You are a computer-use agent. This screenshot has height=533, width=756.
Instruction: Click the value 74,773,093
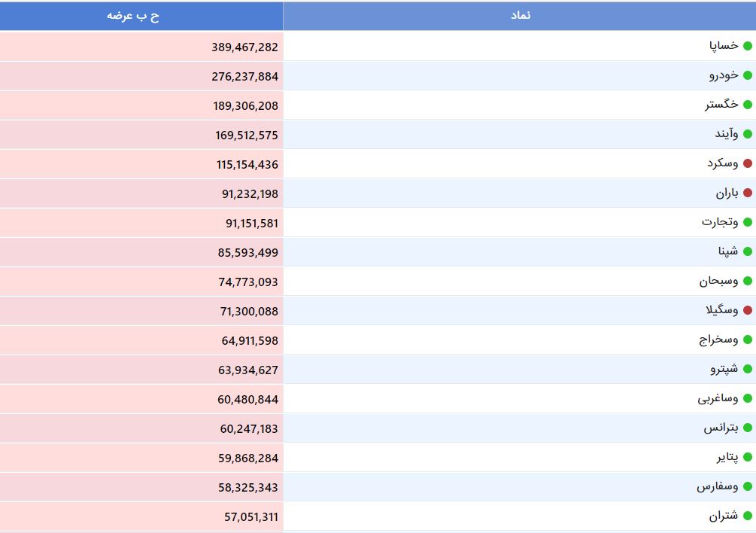pyautogui.click(x=248, y=282)
